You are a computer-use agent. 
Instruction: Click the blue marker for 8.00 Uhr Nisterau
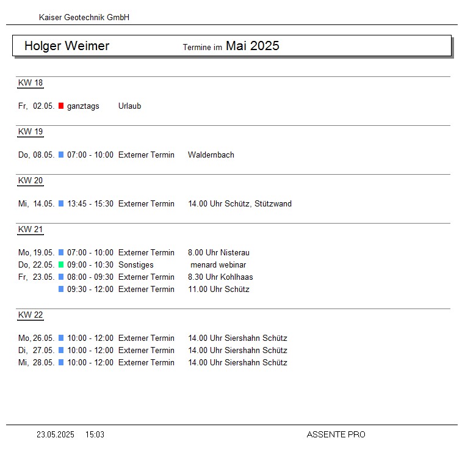(x=61, y=252)
